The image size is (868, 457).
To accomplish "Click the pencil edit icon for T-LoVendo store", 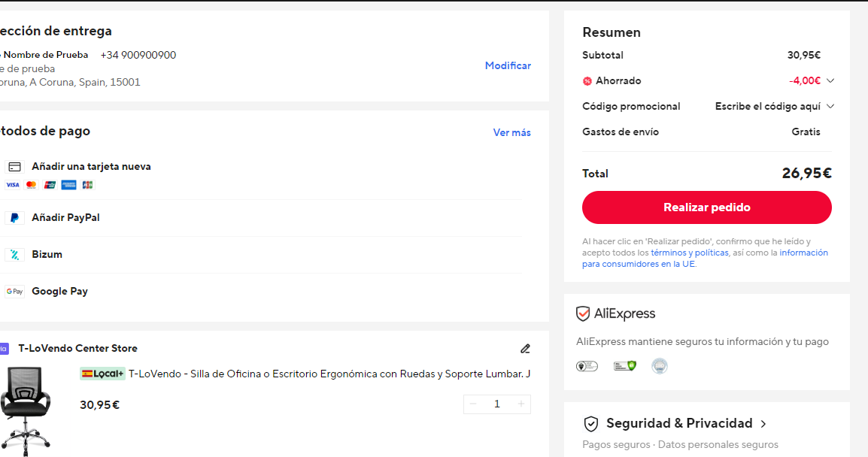I will point(525,349).
